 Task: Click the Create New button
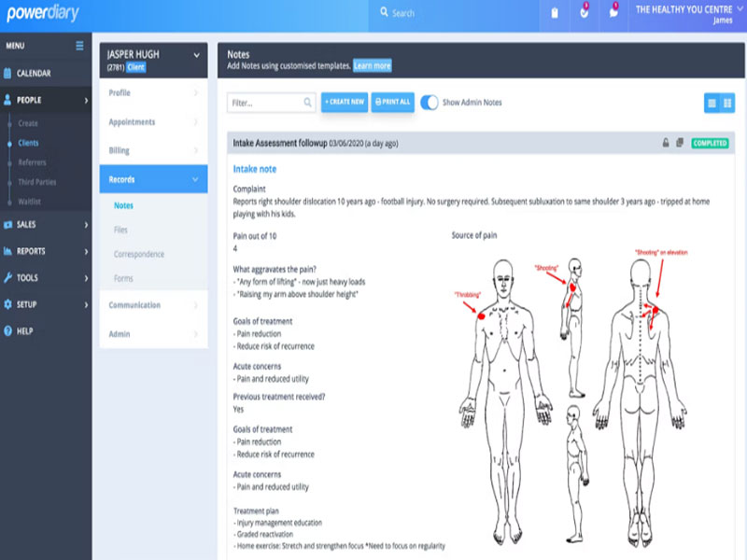pyautogui.click(x=345, y=102)
